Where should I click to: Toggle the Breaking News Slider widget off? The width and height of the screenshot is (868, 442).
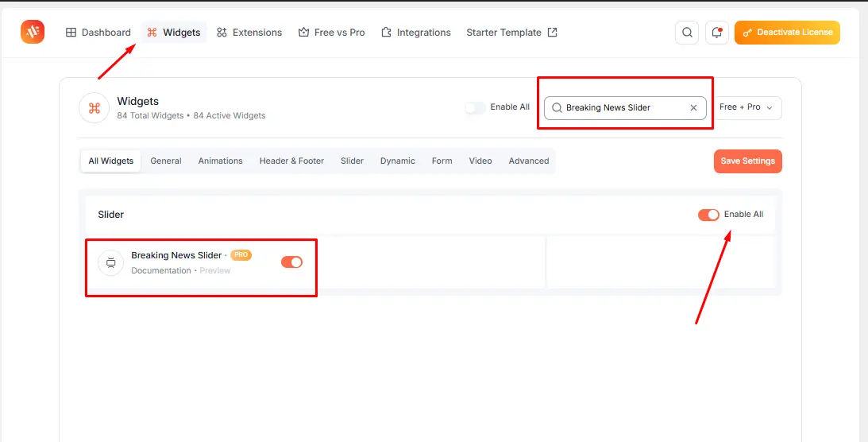point(291,262)
